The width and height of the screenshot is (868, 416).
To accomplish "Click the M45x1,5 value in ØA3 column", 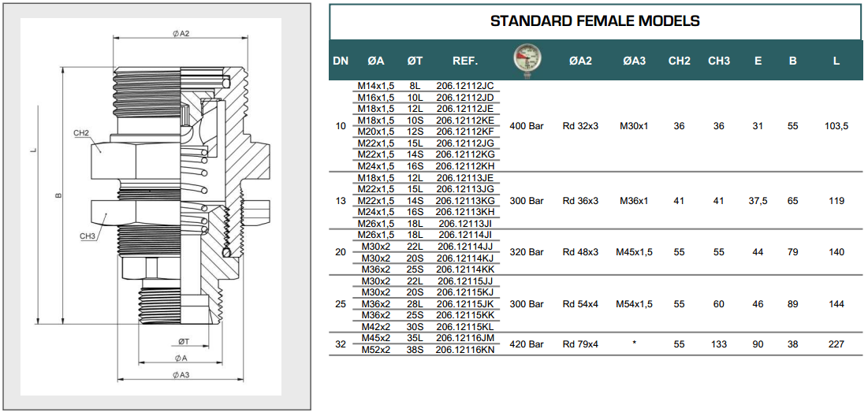I will (x=634, y=252).
